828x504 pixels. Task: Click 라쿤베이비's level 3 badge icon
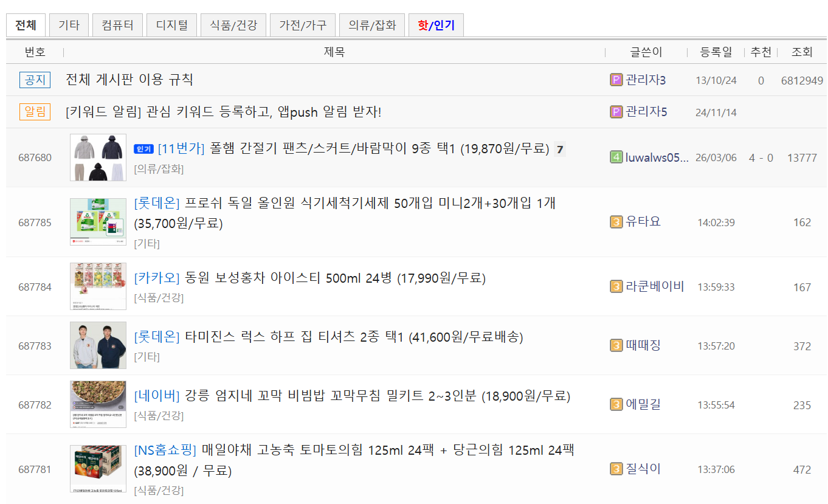point(616,286)
